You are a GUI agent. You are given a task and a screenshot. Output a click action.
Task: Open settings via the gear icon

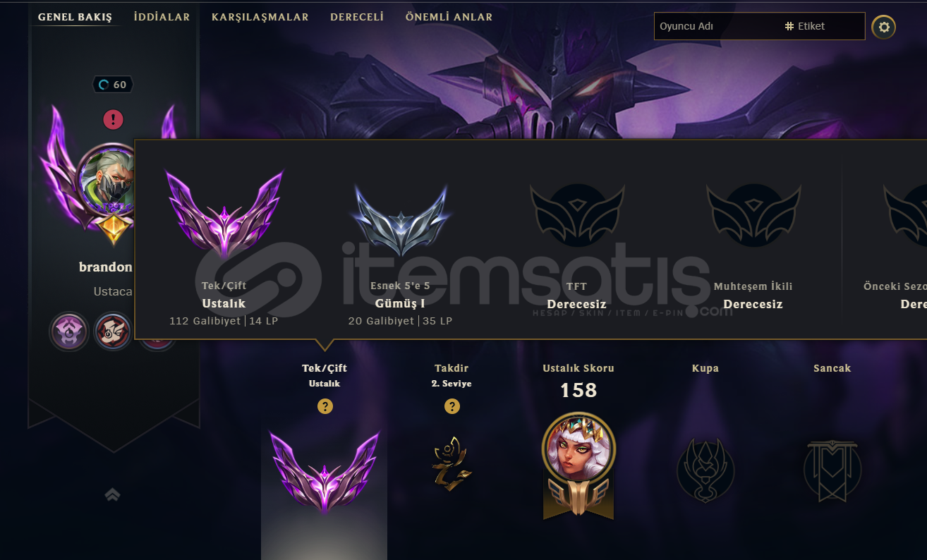[x=884, y=28]
